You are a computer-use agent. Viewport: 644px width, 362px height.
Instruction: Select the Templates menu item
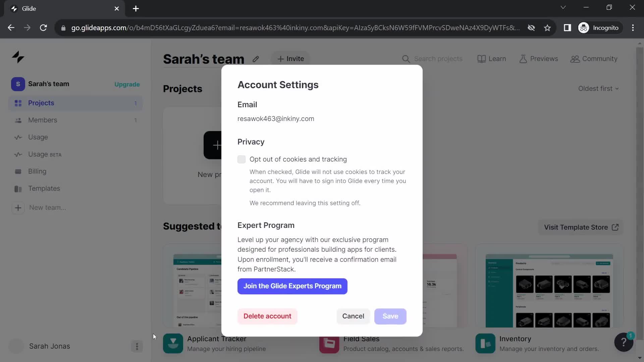tap(44, 188)
